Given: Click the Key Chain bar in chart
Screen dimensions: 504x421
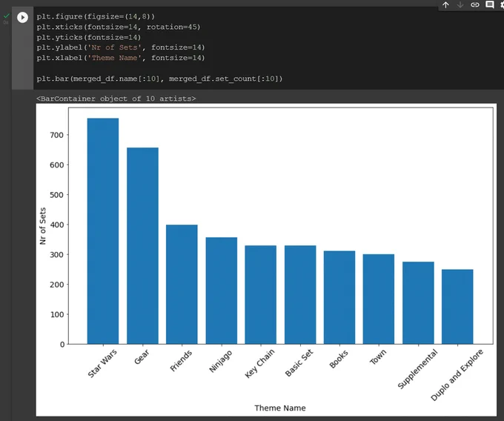Looking at the screenshot, I should point(261,295).
